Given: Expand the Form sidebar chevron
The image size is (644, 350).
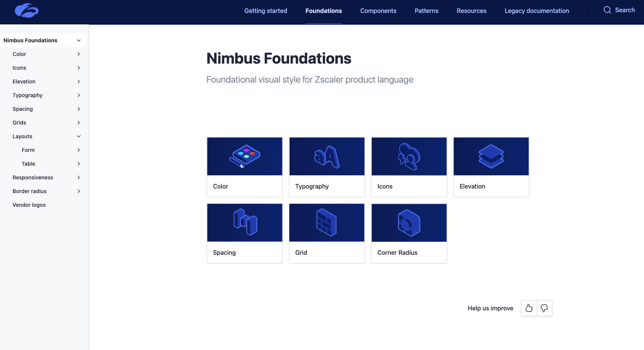Looking at the screenshot, I should click(x=79, y=150).
